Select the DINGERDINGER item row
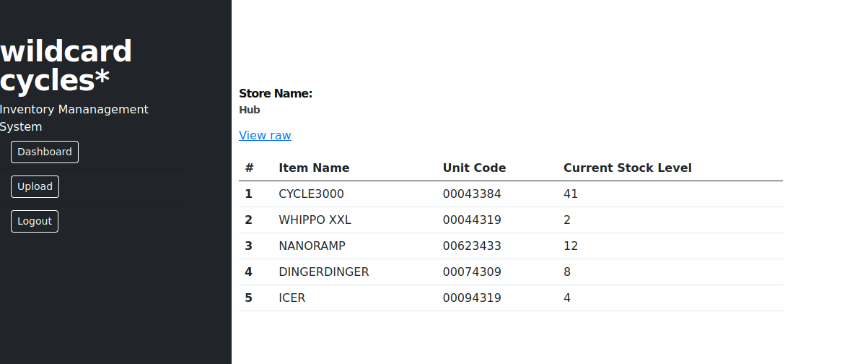 coord(511,272)
